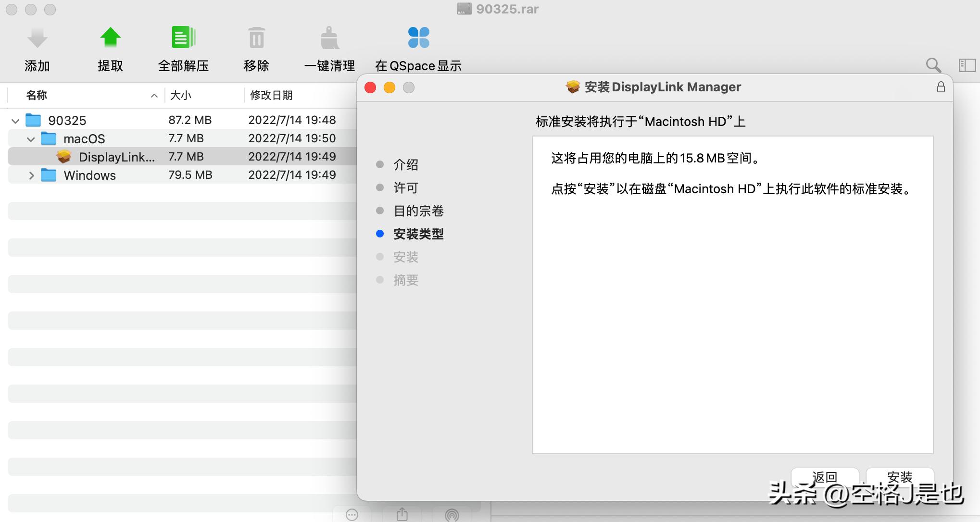
Task: Expand the Windows folder
Action: click(x=31, y=175)
